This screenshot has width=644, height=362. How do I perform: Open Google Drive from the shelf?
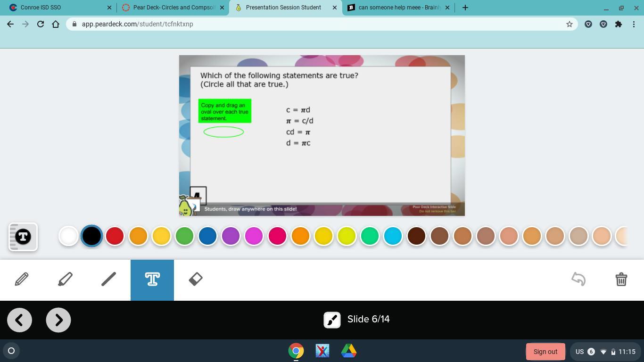pyautogui.click(x=349, y=351)
